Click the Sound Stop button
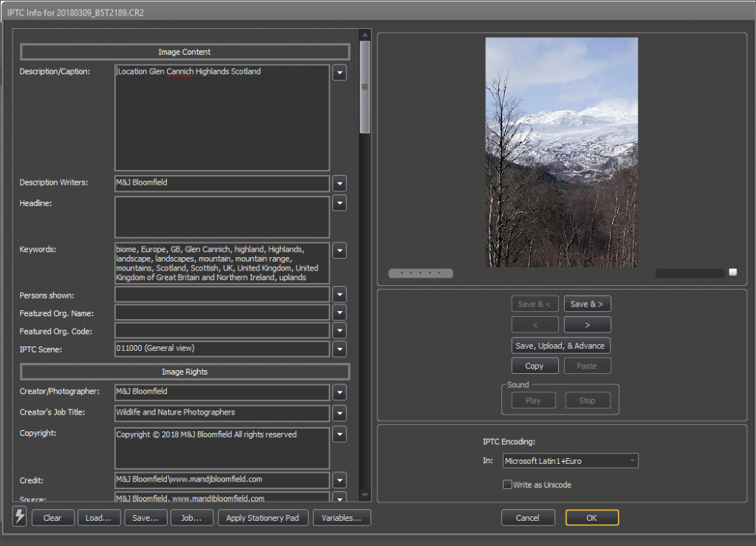The width and height of the screenshot is (756, 546). click(x=588, y=400)
